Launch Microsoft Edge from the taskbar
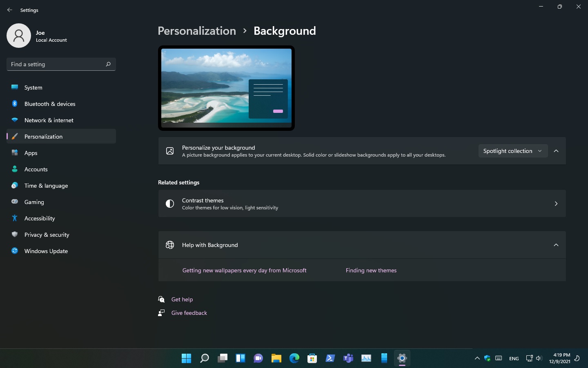588x368 pixels. click(294, 358)
